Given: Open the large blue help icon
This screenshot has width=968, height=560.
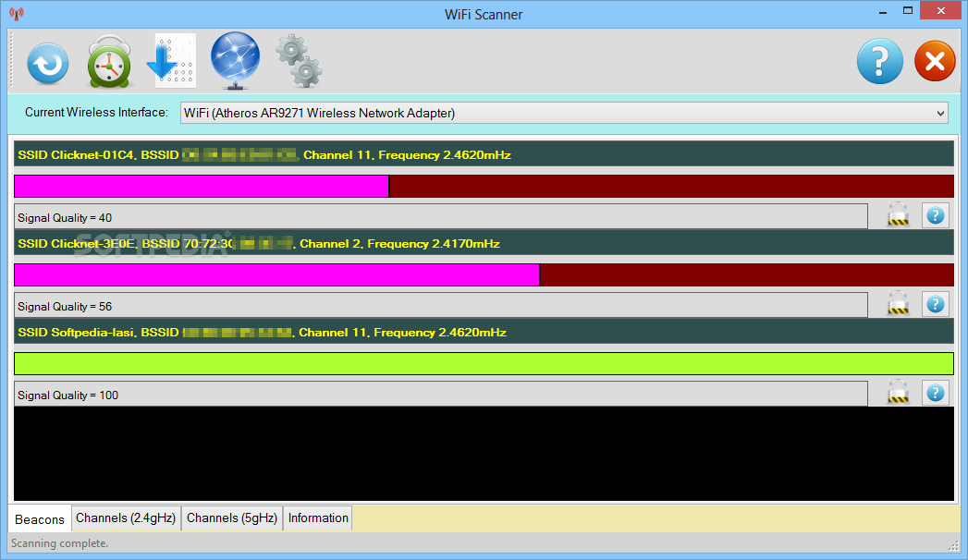Looking at the screenshot, I should (x=880, y=61).
